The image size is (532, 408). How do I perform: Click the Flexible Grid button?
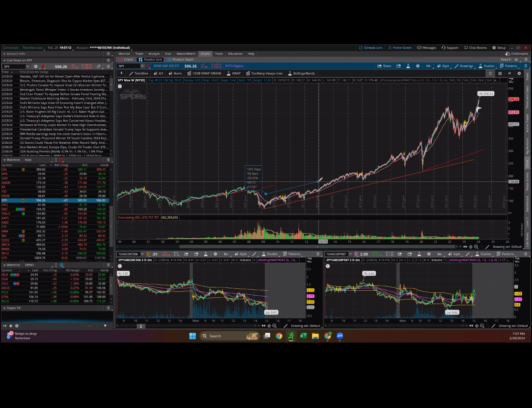(150, 60)
